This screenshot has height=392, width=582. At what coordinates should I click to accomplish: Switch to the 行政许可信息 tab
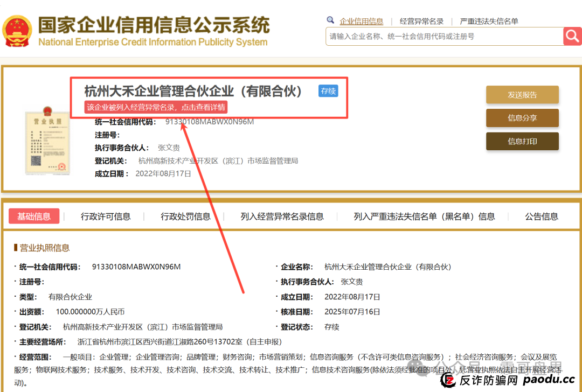[x=105, y=216]
